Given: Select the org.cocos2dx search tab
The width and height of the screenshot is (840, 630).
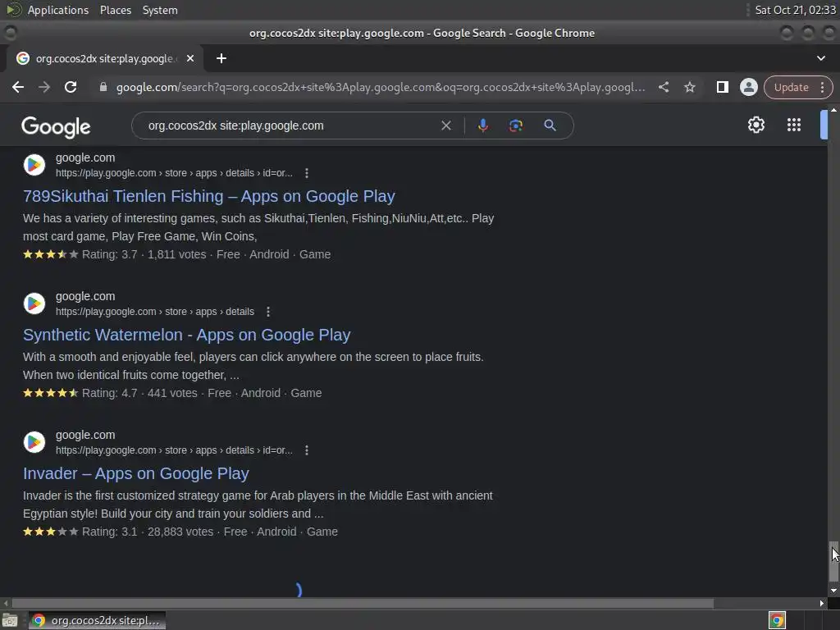Looking at the screenshot, I should [x=104, y=58].
